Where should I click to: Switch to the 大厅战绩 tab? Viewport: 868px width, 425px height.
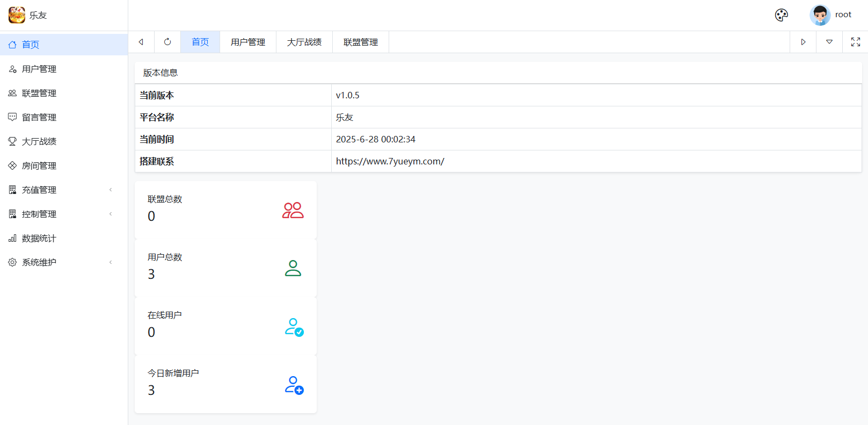[x=304, y=42]
